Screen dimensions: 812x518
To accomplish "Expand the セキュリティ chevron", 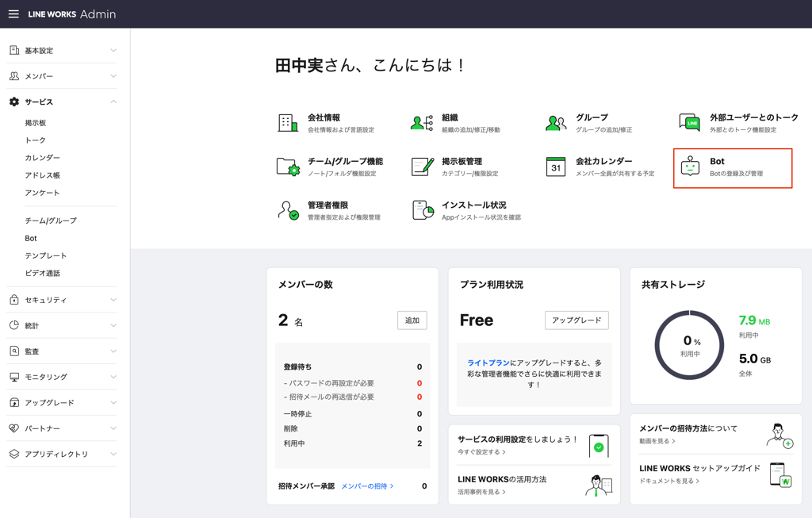I will point(113,299).
